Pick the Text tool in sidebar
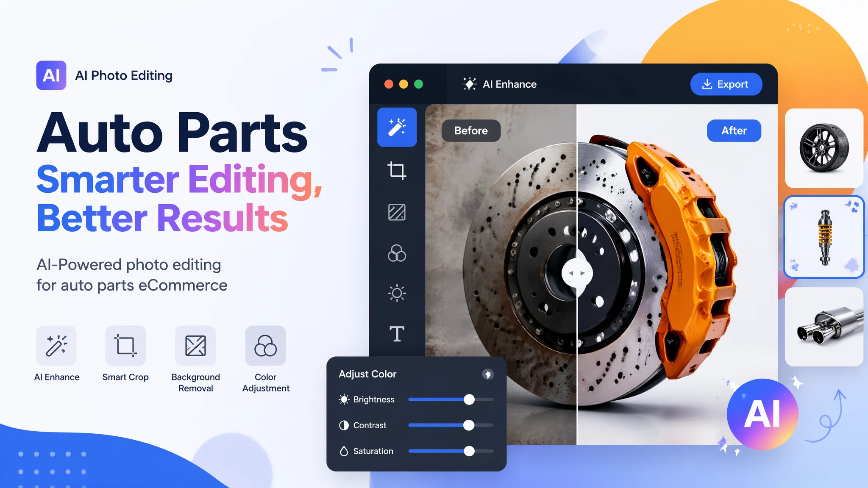This screenshot has height=488, width=868. pos(397,334)
